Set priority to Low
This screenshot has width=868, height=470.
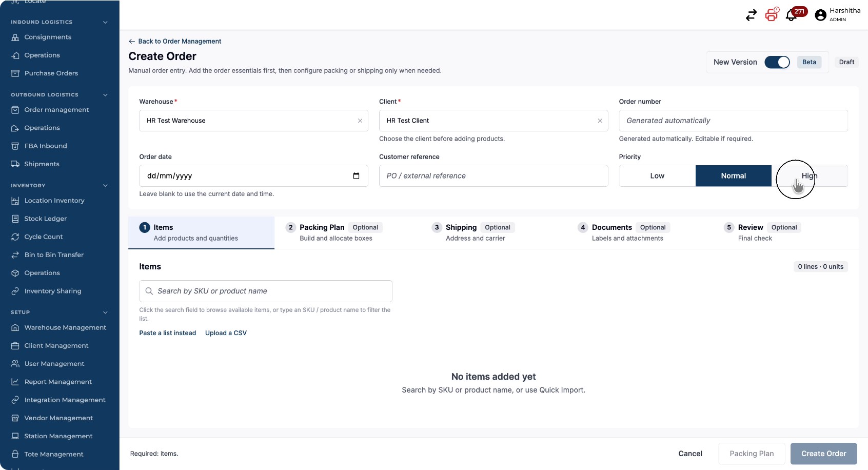(x=657, y=176)
